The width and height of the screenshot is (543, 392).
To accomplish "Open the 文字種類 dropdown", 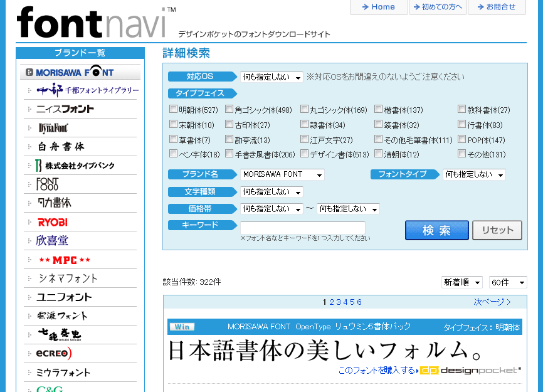I will pos(272,192).
